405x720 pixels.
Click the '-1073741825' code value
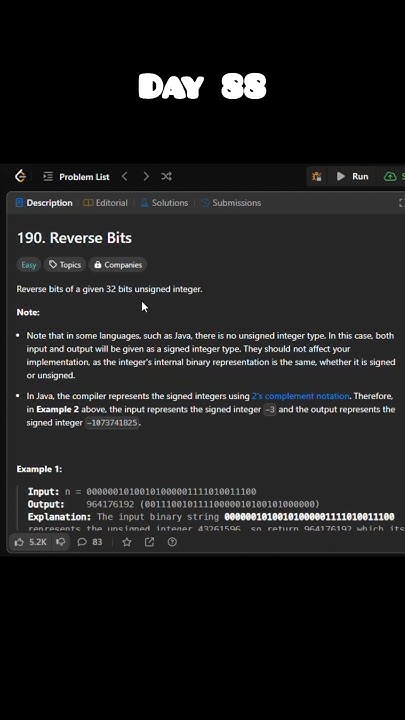pos(112,423)
